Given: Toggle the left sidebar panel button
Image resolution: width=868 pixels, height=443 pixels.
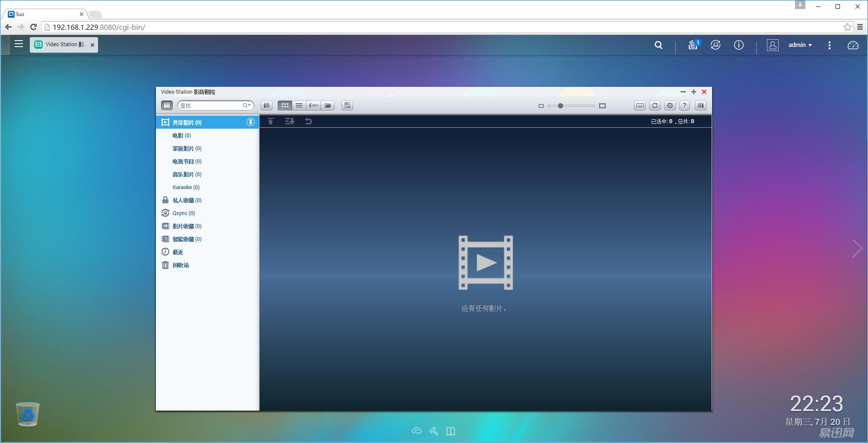Looking at the screenshot, I should point(167,105).
